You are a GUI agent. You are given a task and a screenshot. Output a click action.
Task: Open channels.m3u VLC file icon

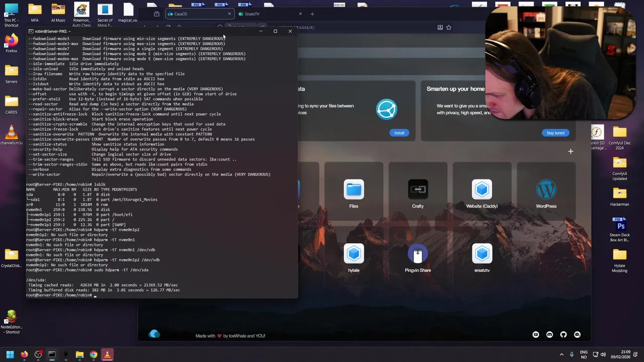click(x=11, y=135)
